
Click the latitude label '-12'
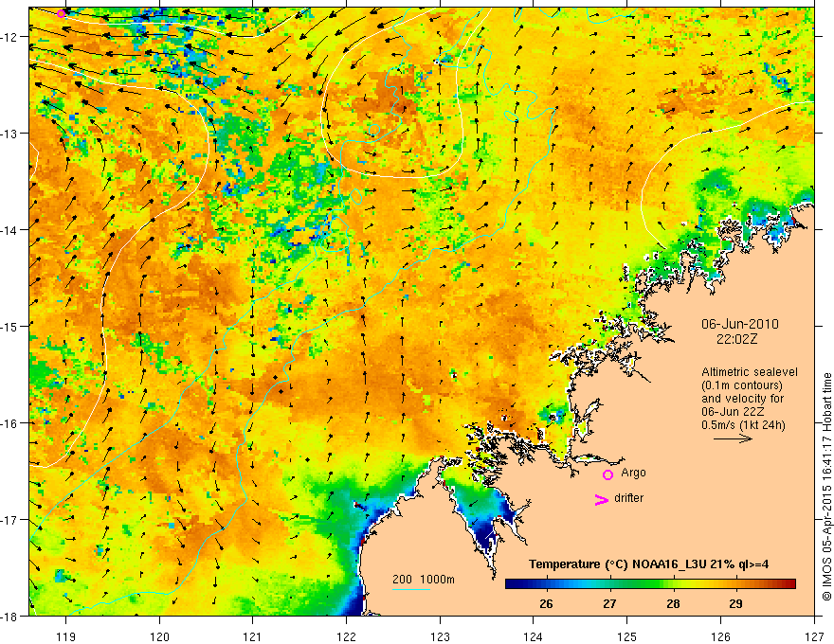click(x=10, y=37)
